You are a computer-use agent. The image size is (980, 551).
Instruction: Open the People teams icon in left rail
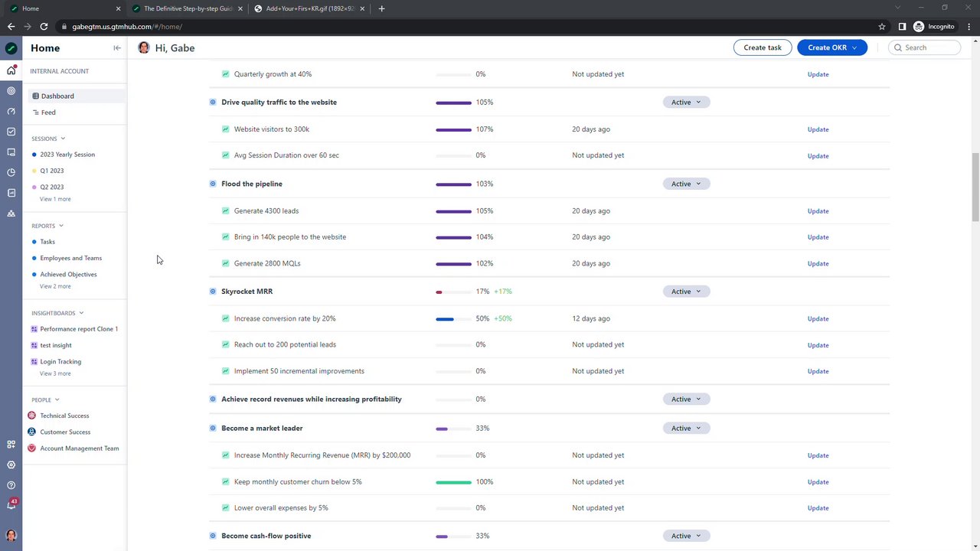coord(11,214)
